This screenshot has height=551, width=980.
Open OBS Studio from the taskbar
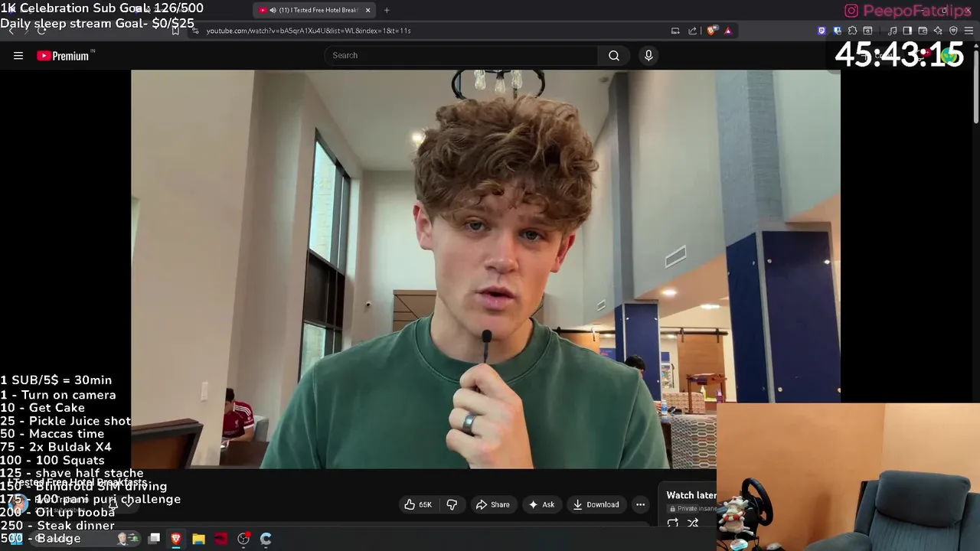coord(243,539)
